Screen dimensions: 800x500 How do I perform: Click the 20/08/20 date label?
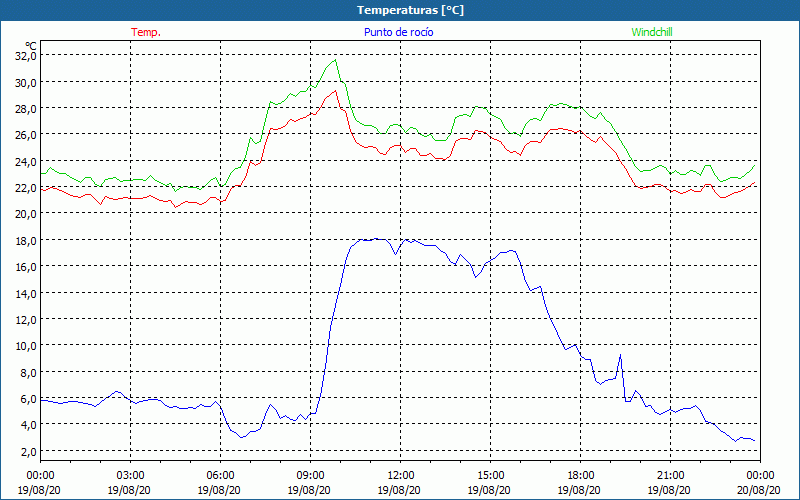[x=759, y=490]
